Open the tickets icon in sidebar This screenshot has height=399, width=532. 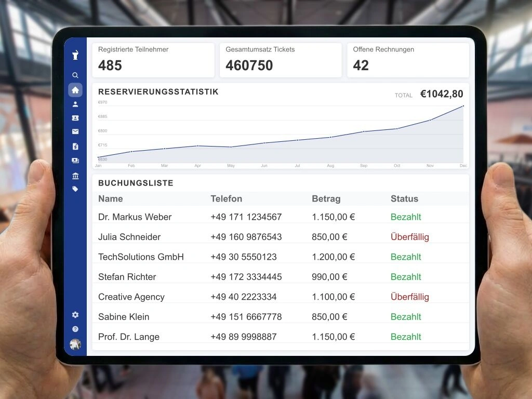(x=75, y=118)
